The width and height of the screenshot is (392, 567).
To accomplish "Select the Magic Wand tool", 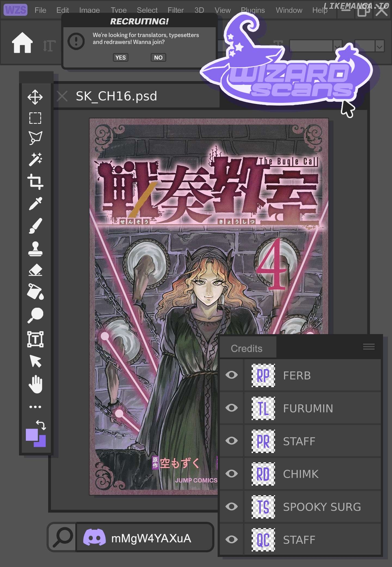I will pos(35,159).
